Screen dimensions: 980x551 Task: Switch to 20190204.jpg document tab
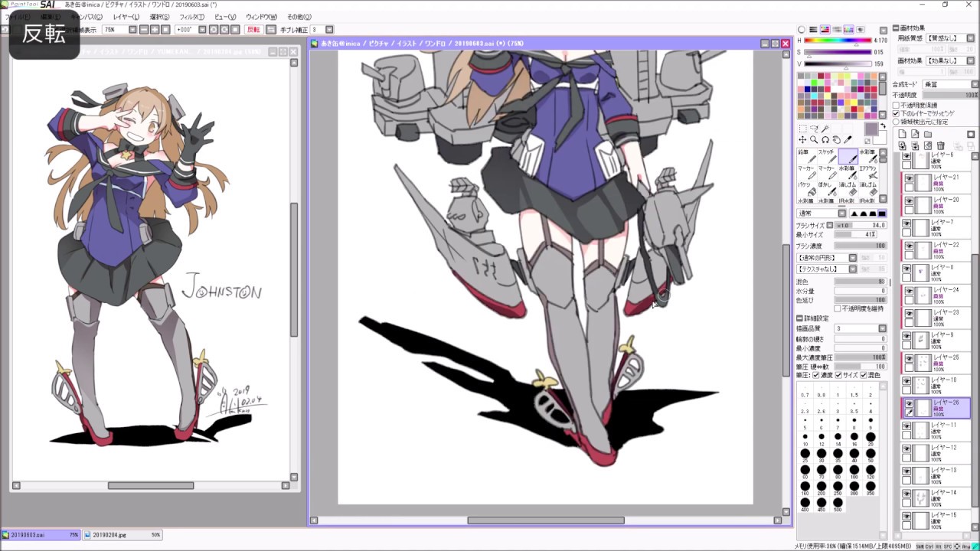pos(122,535)
